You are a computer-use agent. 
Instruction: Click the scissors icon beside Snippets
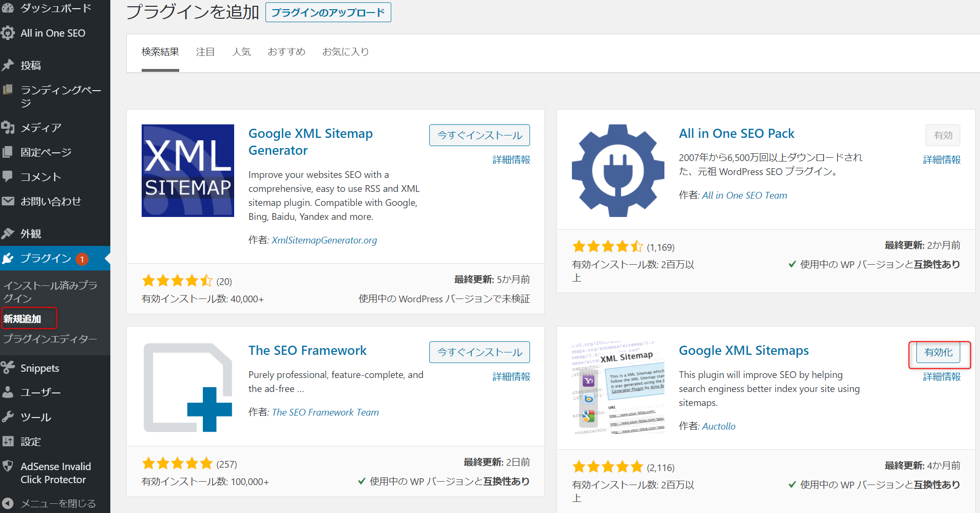pos(8,368)
